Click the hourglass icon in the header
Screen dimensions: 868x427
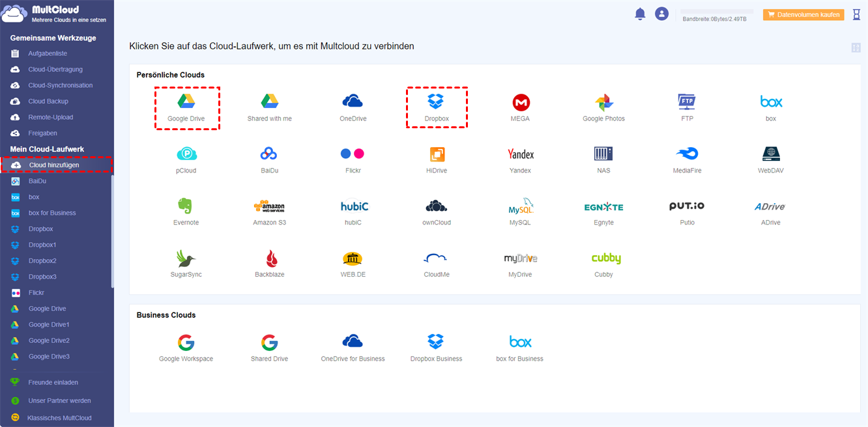click(856, 14)
